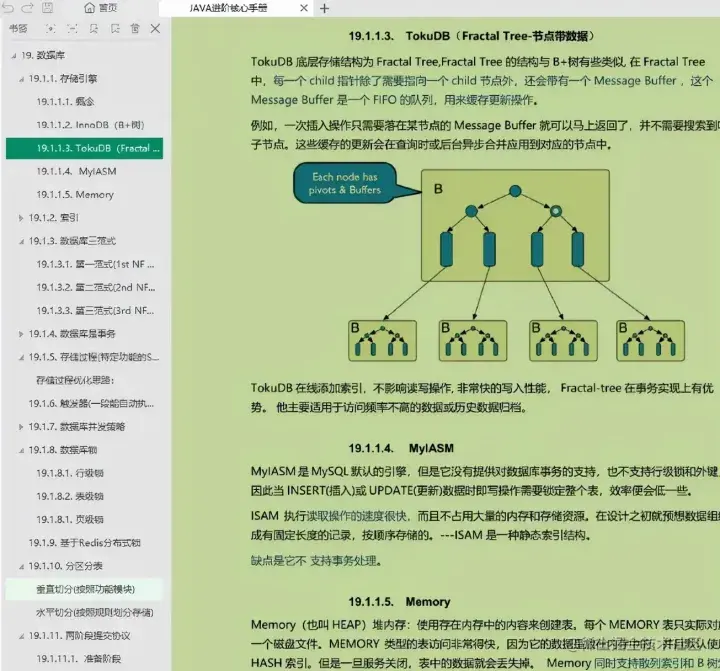Viewport: 720px width, 671px height.
Task: Open bookmark 19.1.10. 分区分表
Action: tap(66, 566)
